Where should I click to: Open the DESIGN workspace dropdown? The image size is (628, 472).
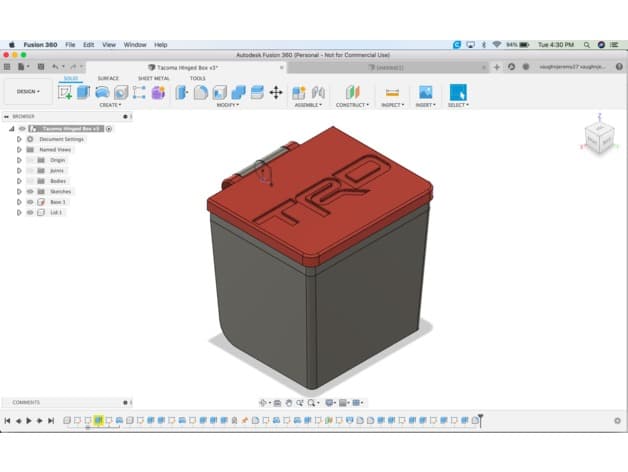click(28, 92)
